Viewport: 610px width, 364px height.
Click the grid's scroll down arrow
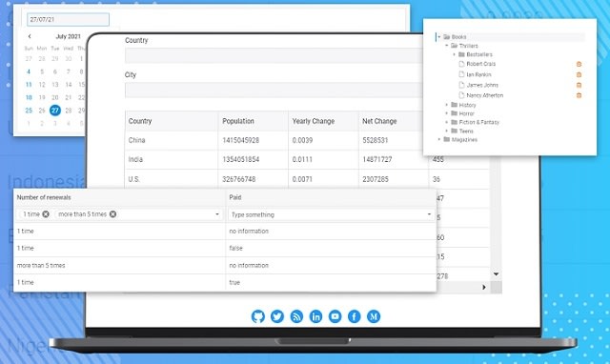coord(496,274)
